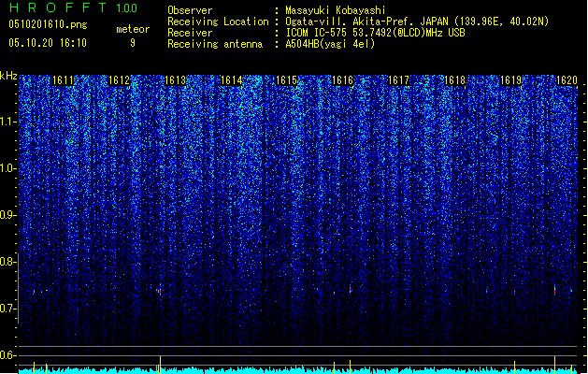
Task: Click the 1616 time label
Action: [343, 80]
